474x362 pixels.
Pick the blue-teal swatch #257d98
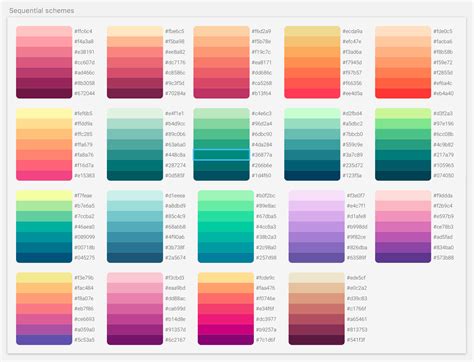226,258
